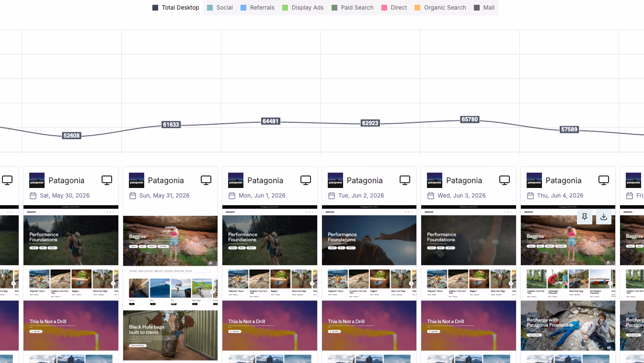The height and width of the screenshot is (363, 644).
Task: Click the desktop monitor icon on the Tue, Jun 2 card
Action: point(405,180)
